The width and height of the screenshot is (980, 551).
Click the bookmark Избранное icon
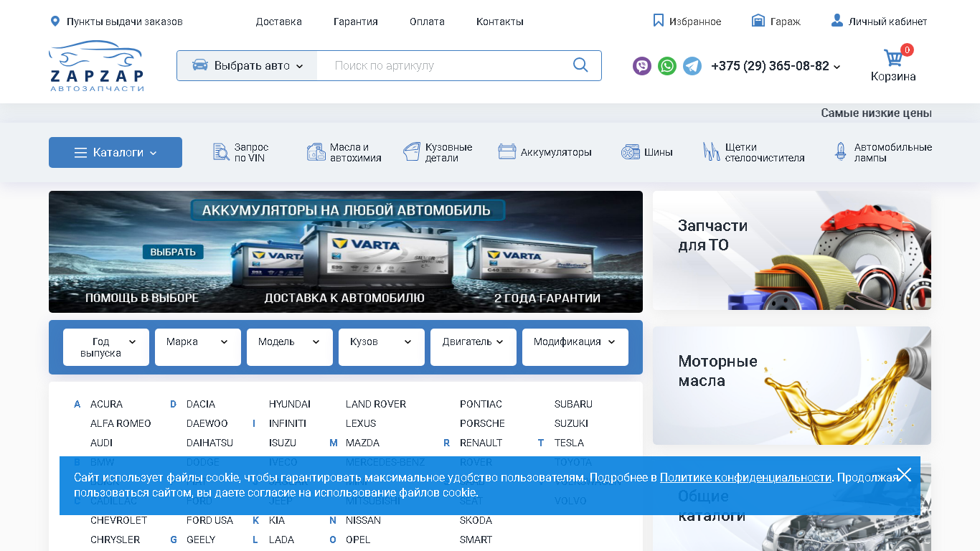pyautogui.click(x=659, y=21)
